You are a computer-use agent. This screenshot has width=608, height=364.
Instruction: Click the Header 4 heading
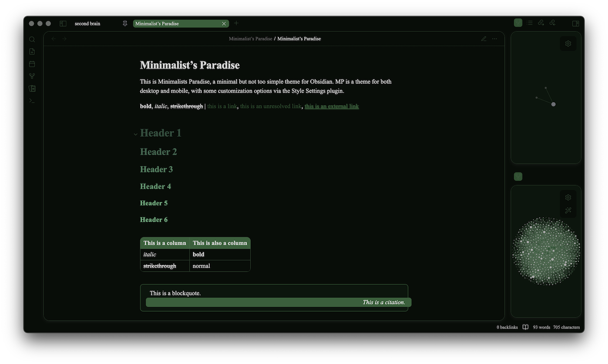(155, 186)
